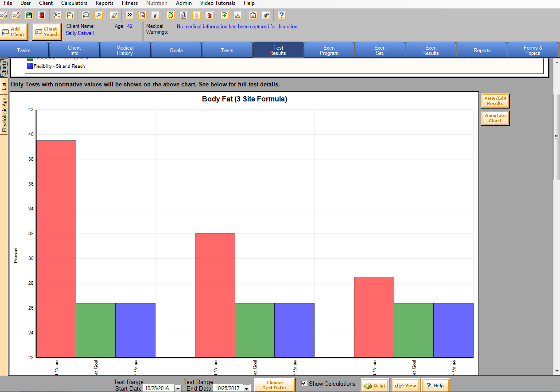The width and height of the screenshot is (560, 392).
Task: Switch to the Exer. Set. tab
Action: (x=380, y=50)
